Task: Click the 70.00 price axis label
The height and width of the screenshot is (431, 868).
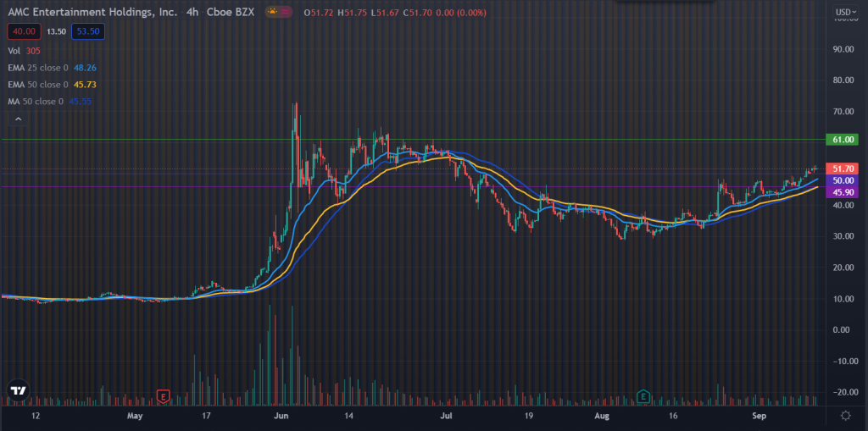Action: click(843, 112)
